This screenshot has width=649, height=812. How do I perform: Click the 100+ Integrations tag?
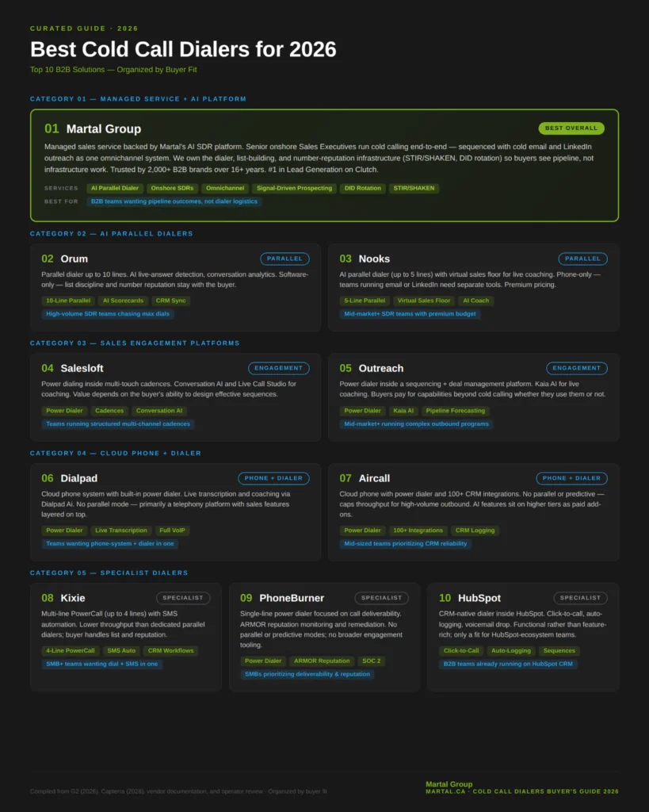coord(418,530)
